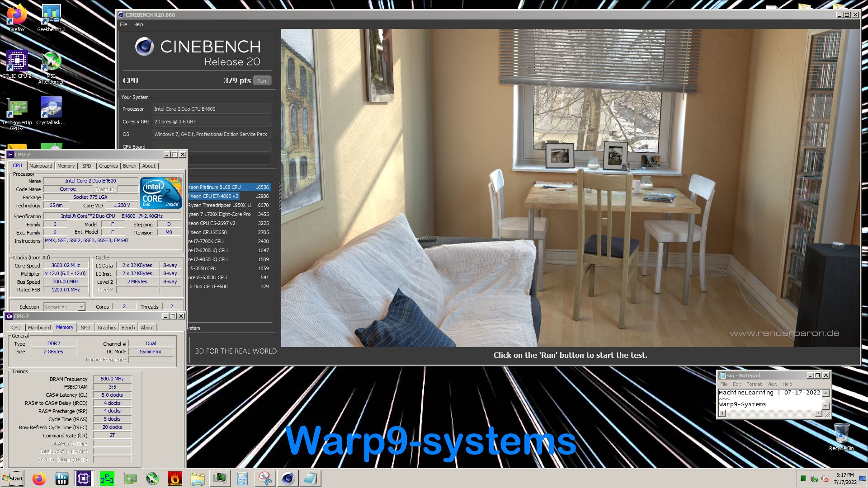Open About tab in upper CPU-Z window

(x=149, y=166)
